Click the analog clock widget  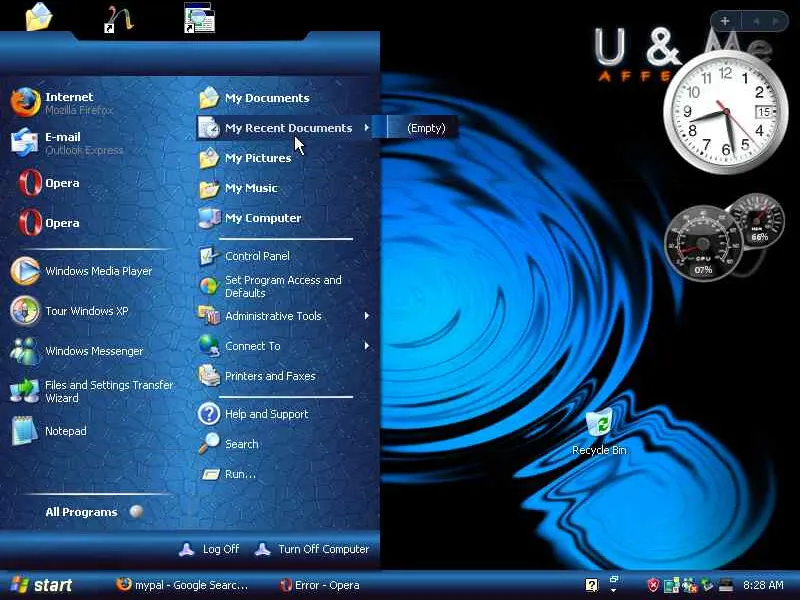pos(725,112)
